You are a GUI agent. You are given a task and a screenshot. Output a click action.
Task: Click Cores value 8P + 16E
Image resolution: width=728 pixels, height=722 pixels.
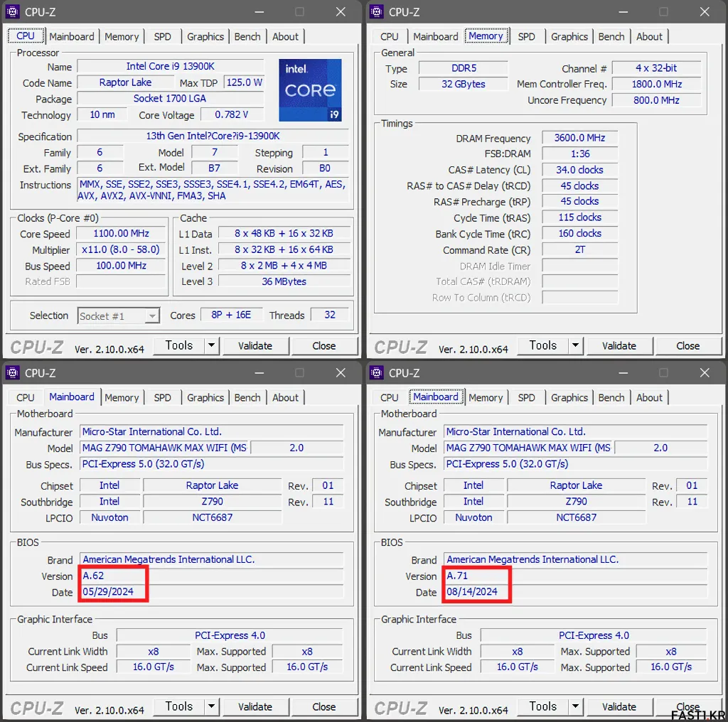click(x=231, y=315)
